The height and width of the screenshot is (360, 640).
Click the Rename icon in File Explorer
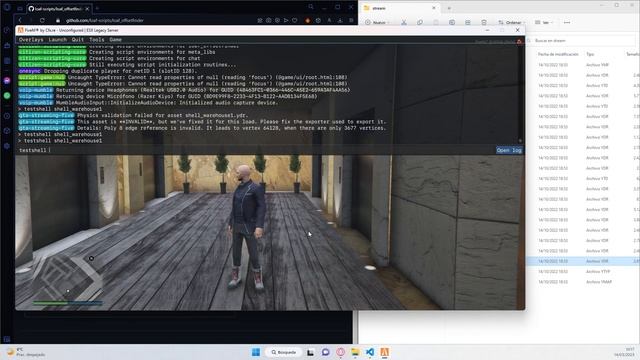pyautogui.click(x=452, y=22)
